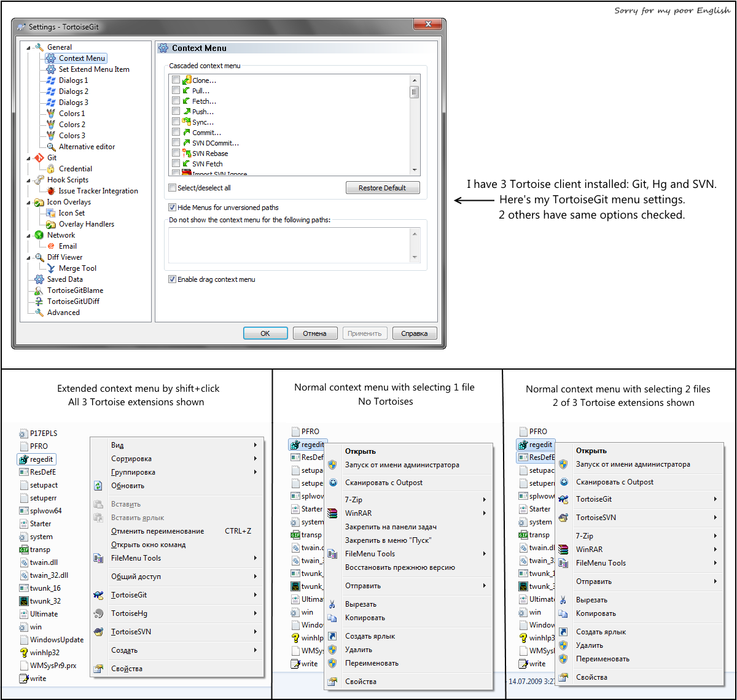Screen dimensions: 737x700
Task: Select the winhlp32 file in the left panel
Action: [x=45, y=653]
